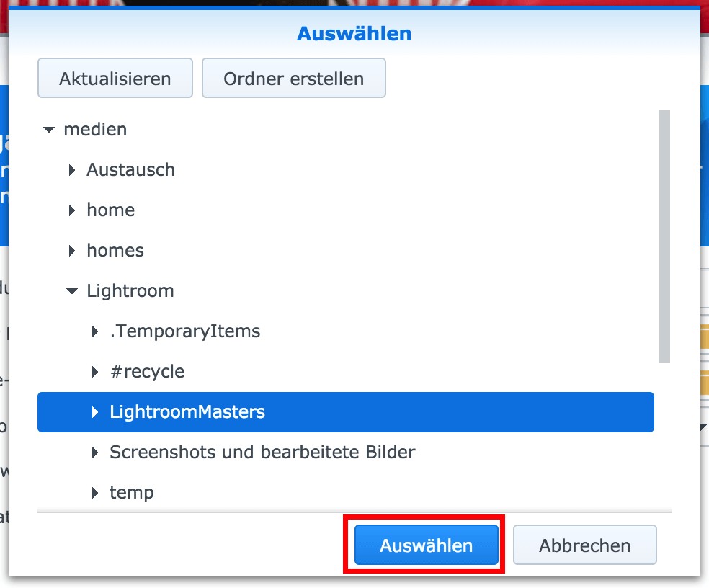This screenshot has width=709, height=588.
Task: Click the Aktualisieren button
Action: coord(115,78)
